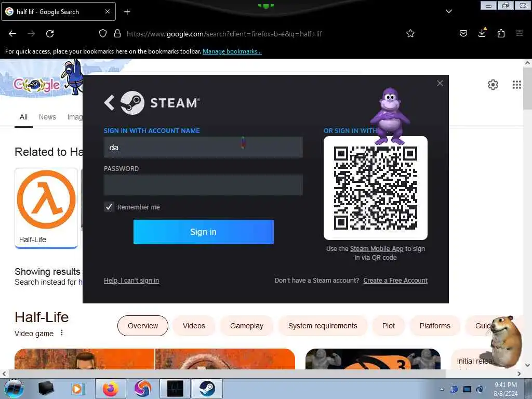Select the Overview chip
Image resolution: width=532 pixels, height=399 pixels.
pos(143,326)
